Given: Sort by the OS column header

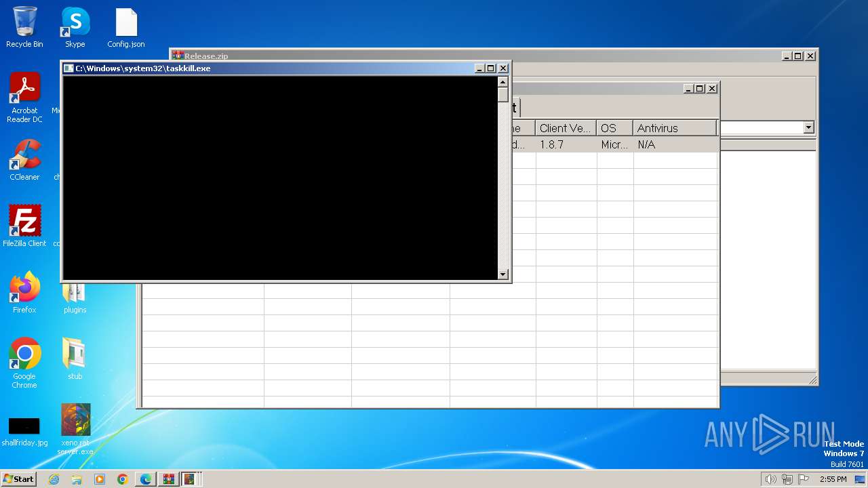Looking at the screenshot, I should pos(615,128).
